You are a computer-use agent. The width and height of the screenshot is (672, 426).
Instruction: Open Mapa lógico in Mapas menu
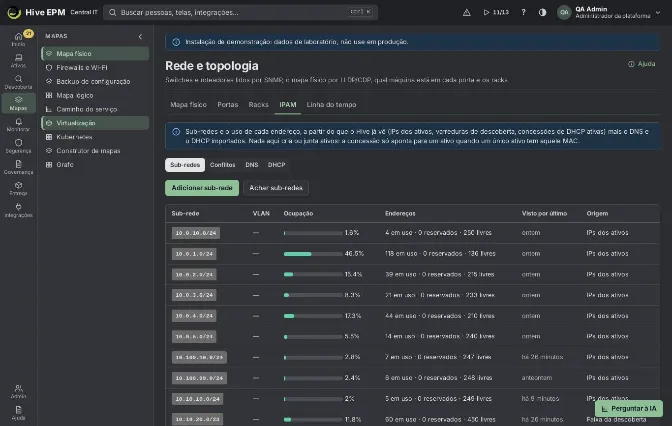coord(95,95)
